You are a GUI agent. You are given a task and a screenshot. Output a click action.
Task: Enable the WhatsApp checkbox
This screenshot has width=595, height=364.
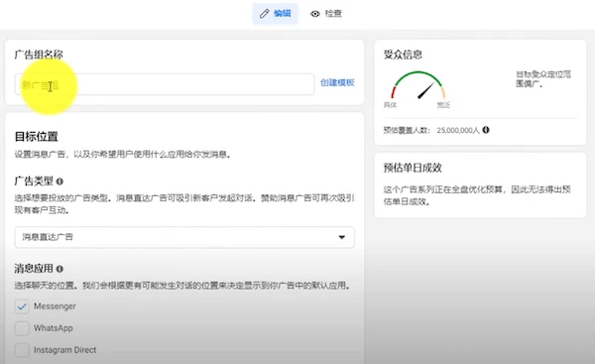click(x=22, y=328)
